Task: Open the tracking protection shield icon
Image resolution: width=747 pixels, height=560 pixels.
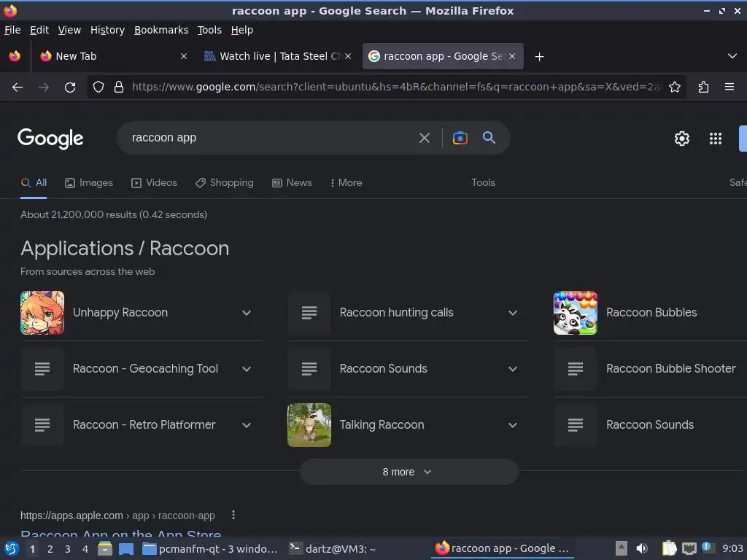Action: coord(98,87)
